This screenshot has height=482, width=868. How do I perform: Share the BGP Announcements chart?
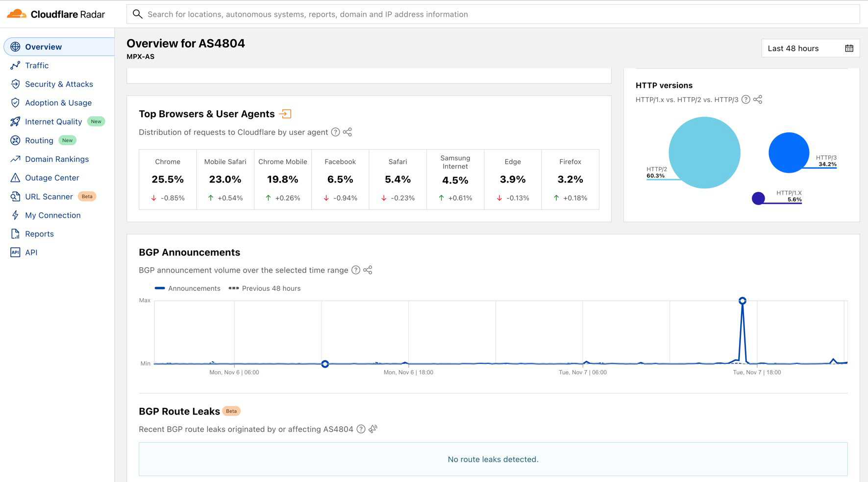(368, 270)
